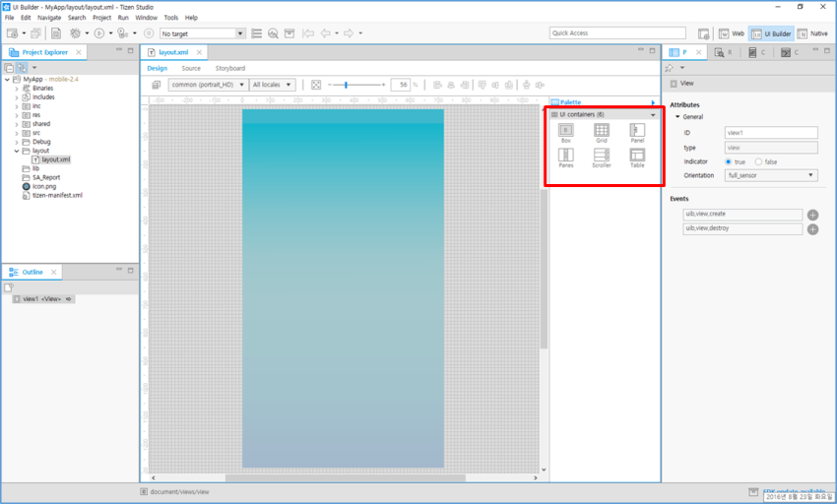The height and width of the screenshot is (504, 837).
Task: Click the Scroller container icon
Action: [x=601, y=156]
